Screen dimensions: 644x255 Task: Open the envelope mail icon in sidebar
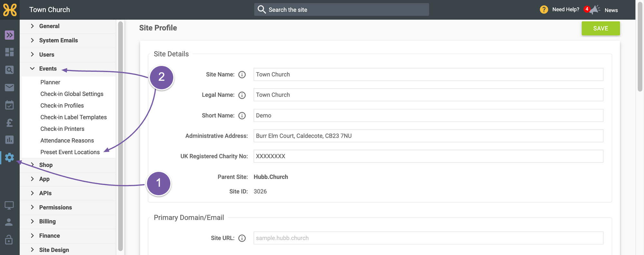pyautogui.click(x=9, y=87)
